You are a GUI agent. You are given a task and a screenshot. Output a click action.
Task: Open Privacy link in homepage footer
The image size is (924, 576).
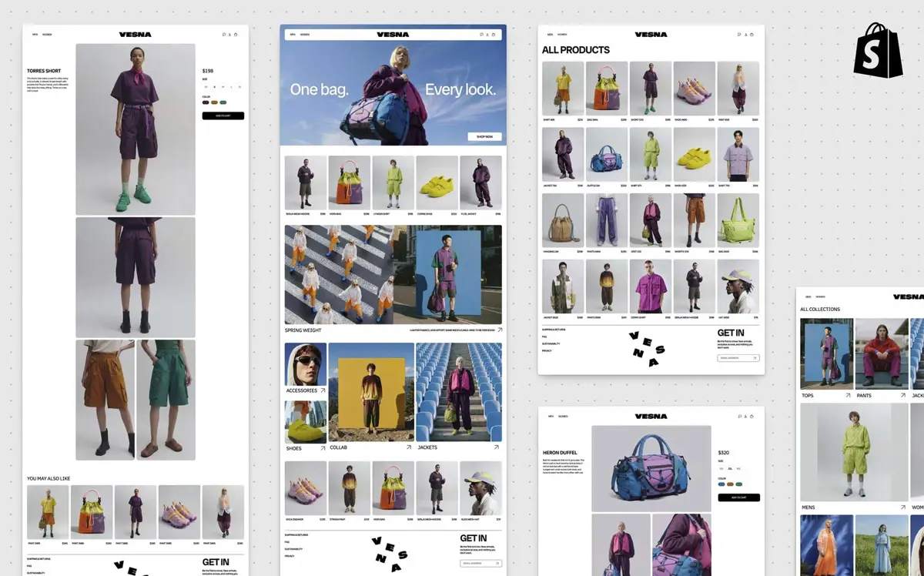pos(290,556)
